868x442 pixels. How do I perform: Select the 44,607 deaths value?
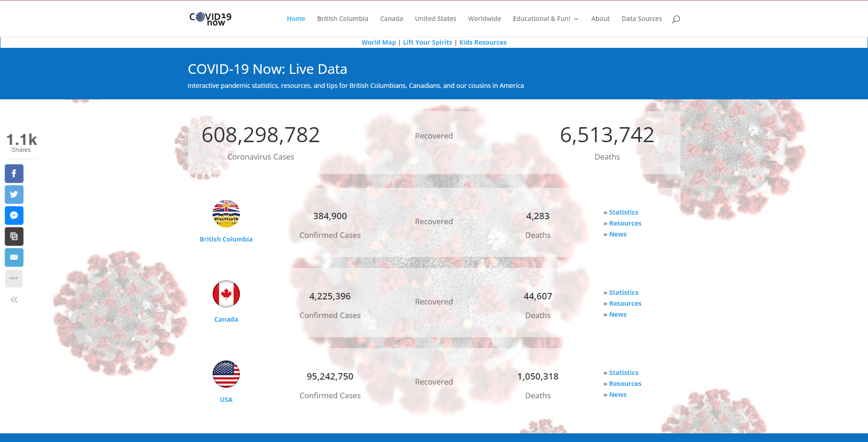[x=538, y=296]
